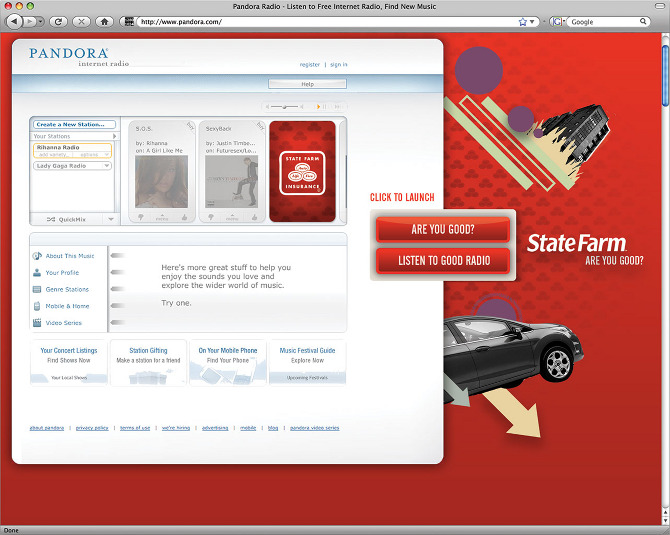This screenshot has height=535, width=670.
Task: Click the Pandora internet radio logo
Action: coord(79,57)
